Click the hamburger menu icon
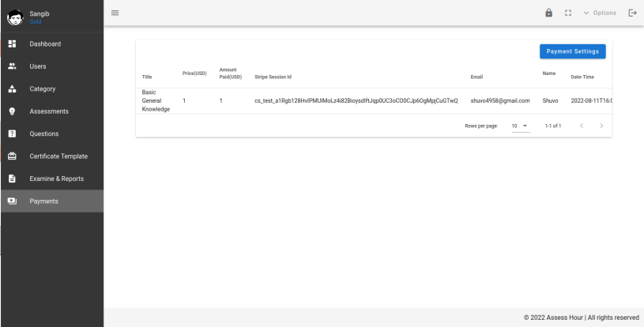Screen dimensions: 644x327 point(115,13)
